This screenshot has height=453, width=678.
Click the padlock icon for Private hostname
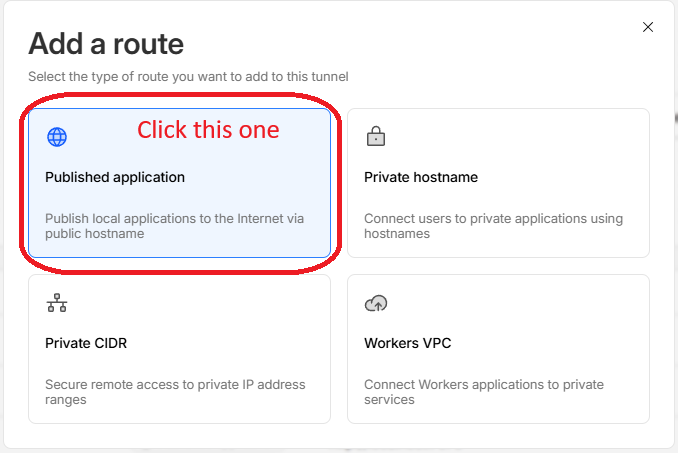[376, 136]
